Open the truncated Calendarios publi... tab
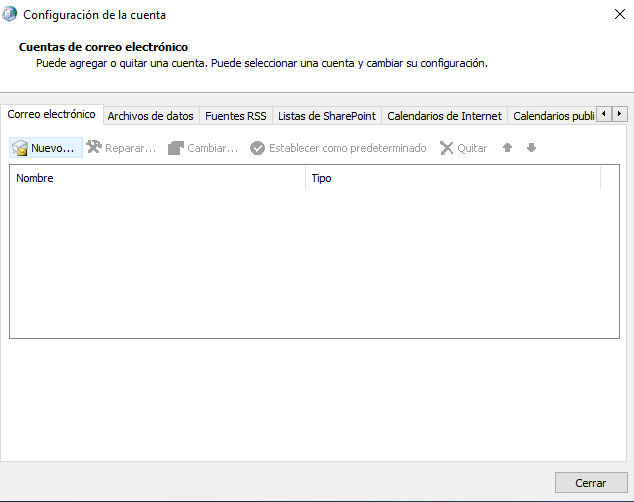634x502 pixels. [x=552, y=116]
